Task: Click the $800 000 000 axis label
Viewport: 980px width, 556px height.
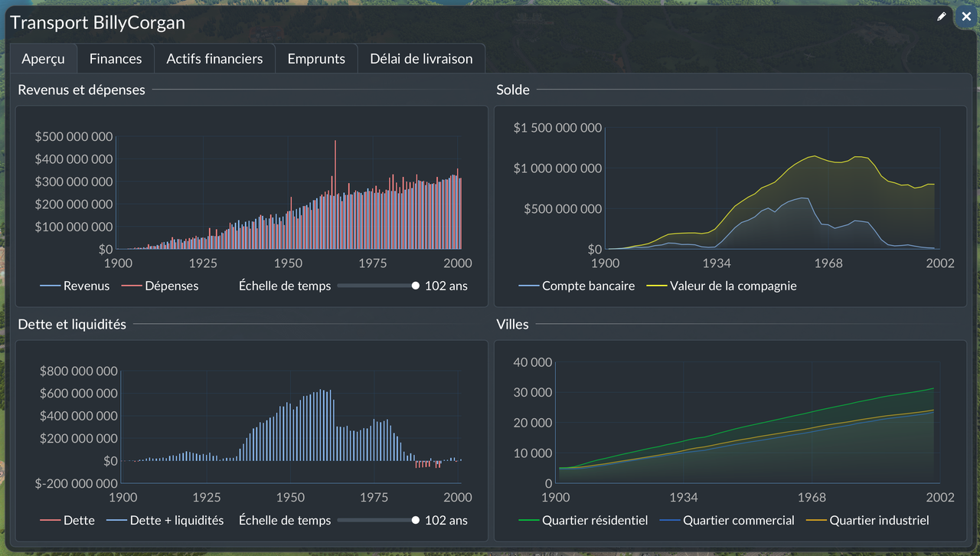Action: [x=79, y=371]
